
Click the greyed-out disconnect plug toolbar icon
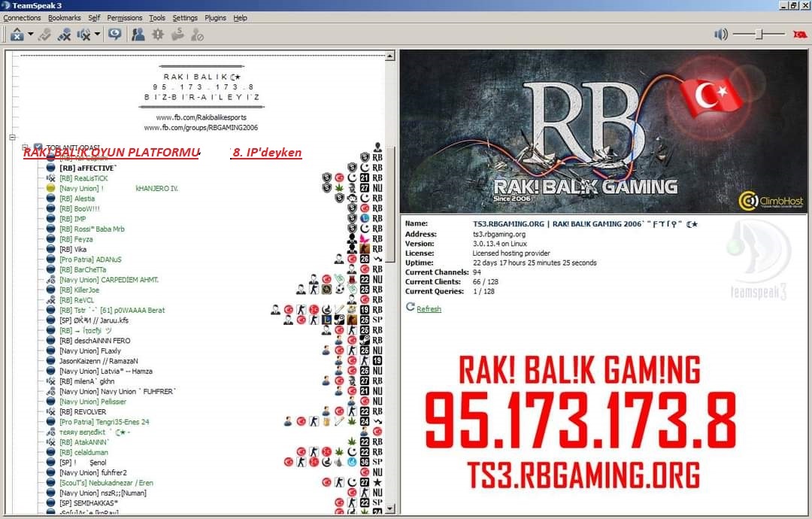(44, 35)
